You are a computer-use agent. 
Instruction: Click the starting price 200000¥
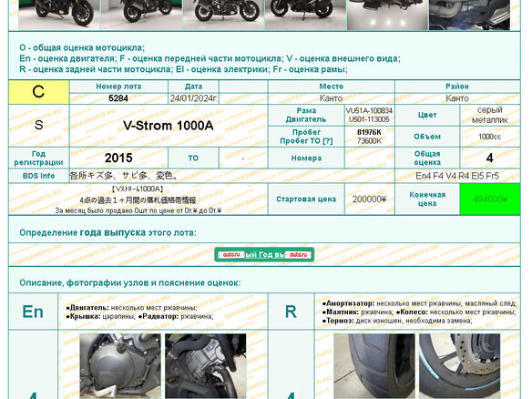tap(370, 199)
